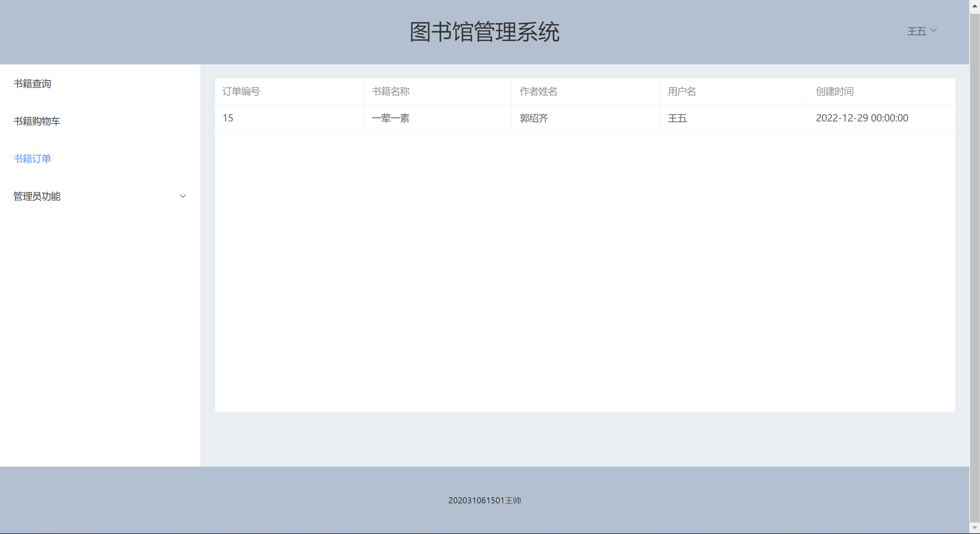This screenshot has height=534, width=980.
Task: Expand the 管理员功能 submenu
Action: pyautogui.click(x=37, y=196)
